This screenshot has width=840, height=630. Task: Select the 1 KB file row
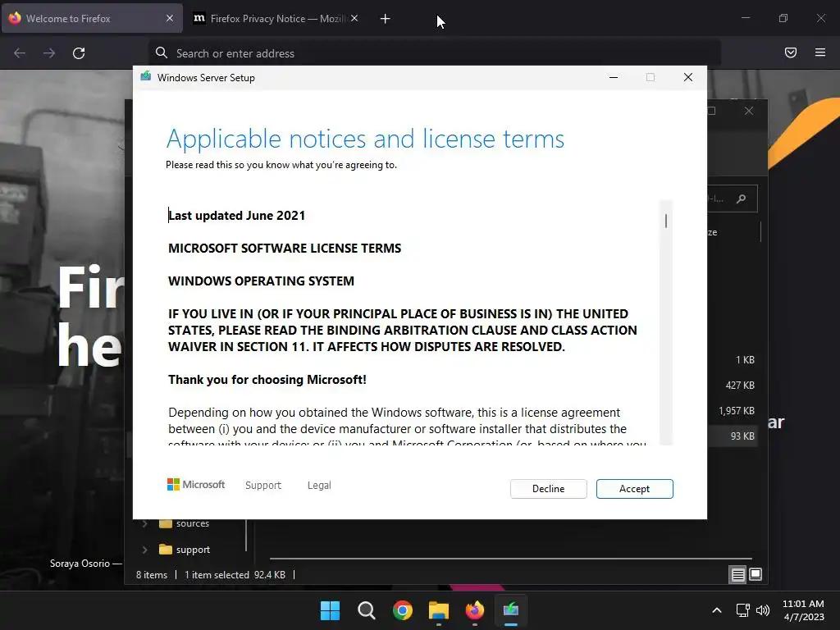pyautogui.click(x=733, y=360)
